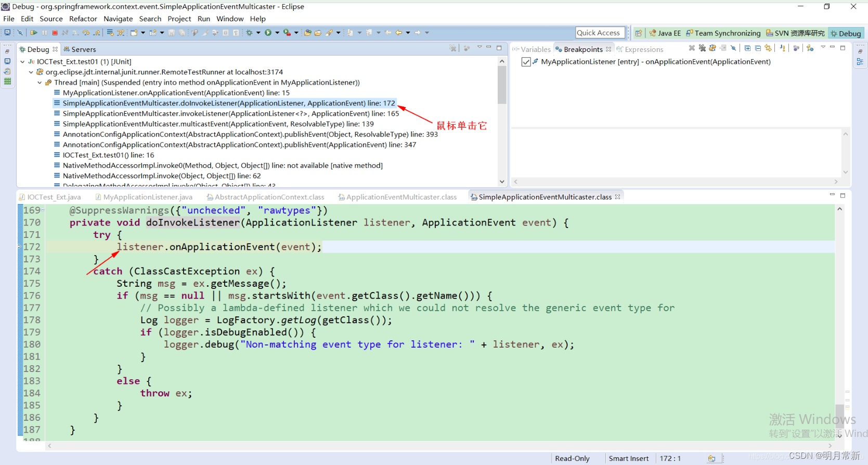Image resolution: width=868 pixels, height=465 pixels.
Task: Select the IOCTest_Ext.test01() line 16 frame
Action: pyautogui.click(x=104, y=155)
